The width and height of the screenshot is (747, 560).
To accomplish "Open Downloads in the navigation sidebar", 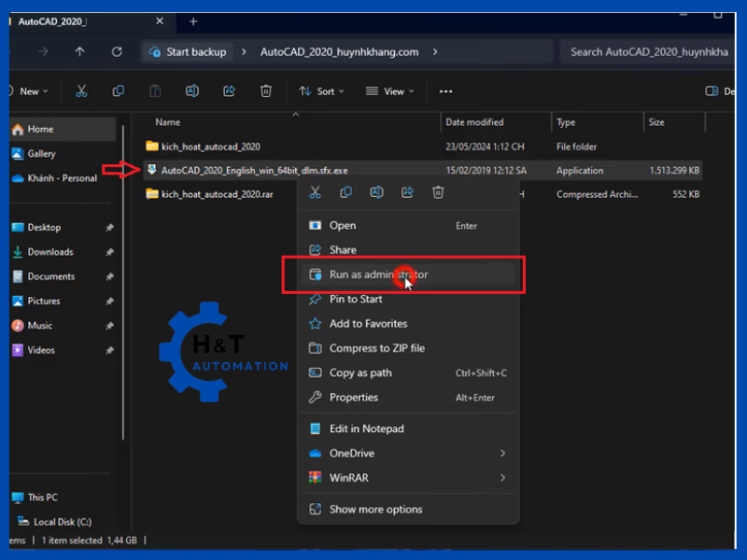I will [50, 252].
